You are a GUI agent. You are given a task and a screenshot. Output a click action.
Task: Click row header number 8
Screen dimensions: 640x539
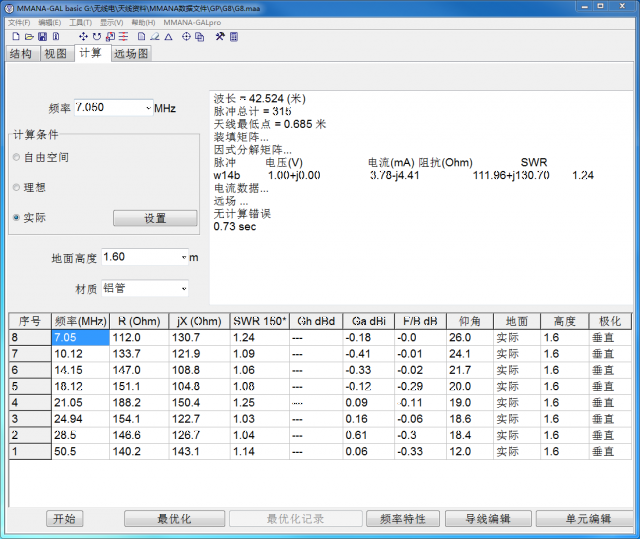[x=30, y=337]
